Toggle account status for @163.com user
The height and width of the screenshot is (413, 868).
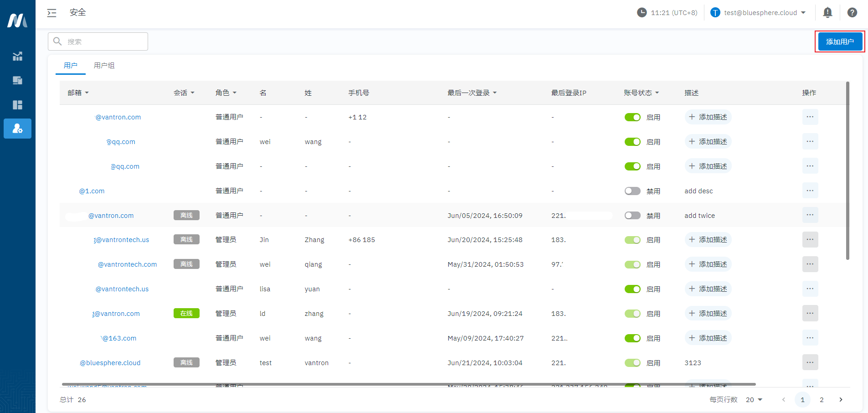[x=632, y=338]
